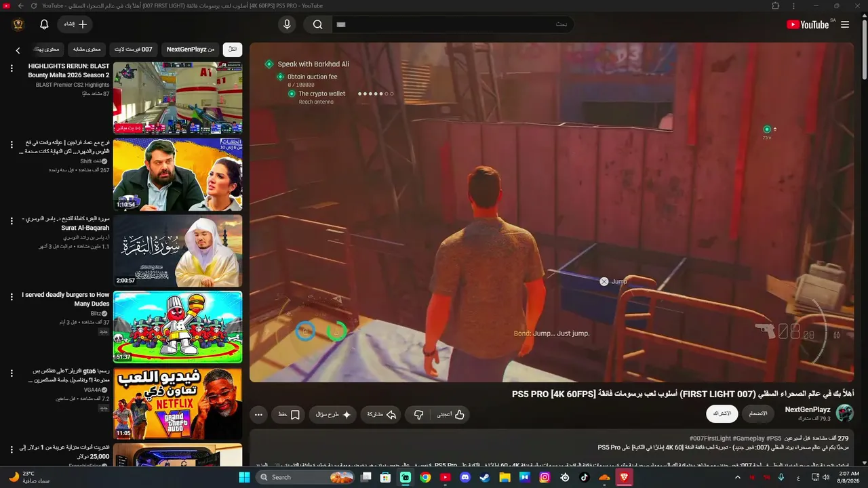Viewport: 868px width, 488px height.
Task: Open Instagram from the taskbar
Action: (545, 477)
